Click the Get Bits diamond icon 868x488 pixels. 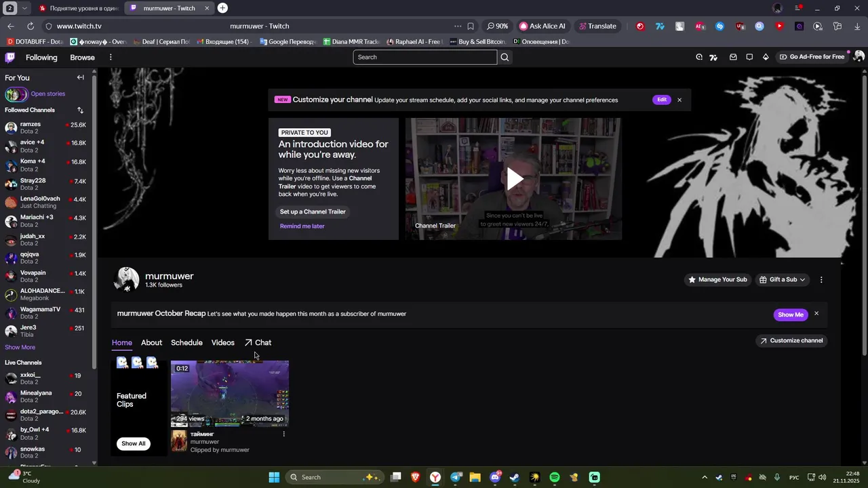766,57
